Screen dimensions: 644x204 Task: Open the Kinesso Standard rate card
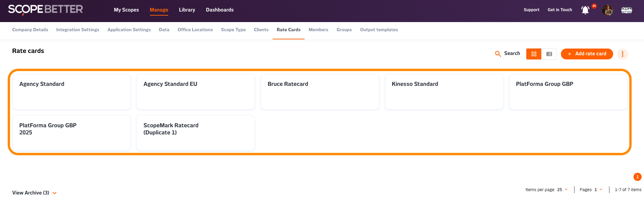coord(444,92)
